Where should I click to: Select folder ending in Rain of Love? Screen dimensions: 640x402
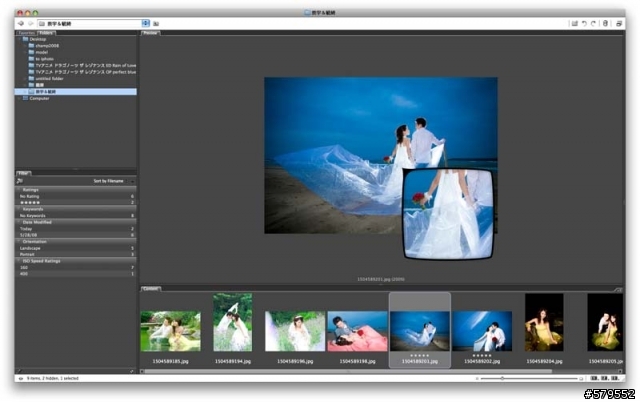click(x=85, y=65)
